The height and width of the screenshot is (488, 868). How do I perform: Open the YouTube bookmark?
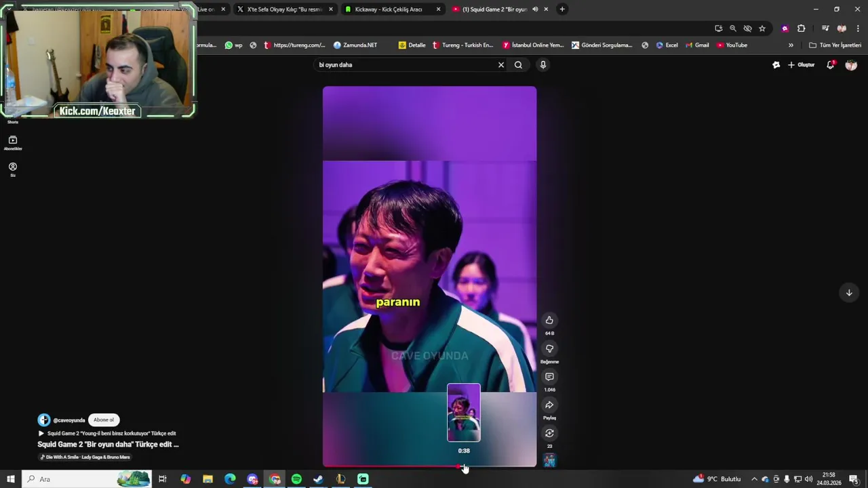[x=732, y=45]
